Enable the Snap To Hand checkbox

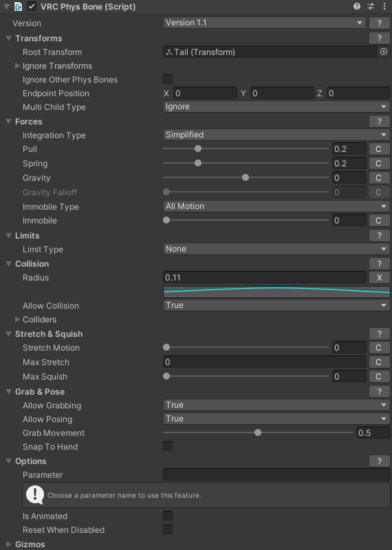(x=168, y=446)
